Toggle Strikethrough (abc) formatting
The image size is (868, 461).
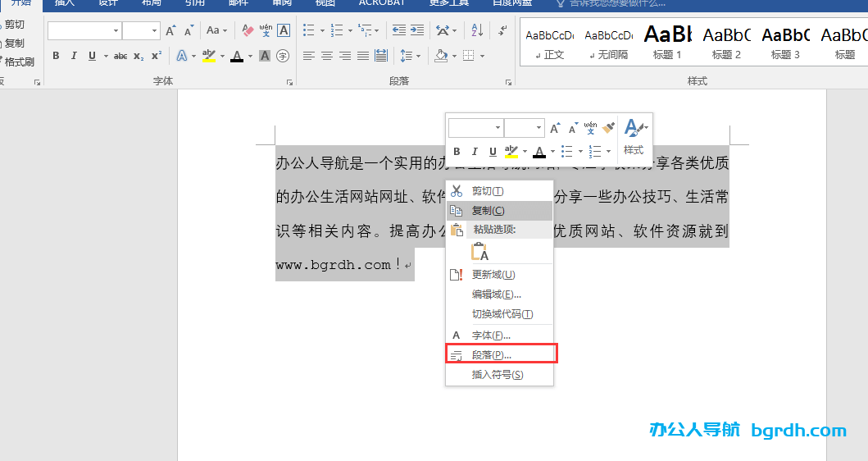point(120,56)
